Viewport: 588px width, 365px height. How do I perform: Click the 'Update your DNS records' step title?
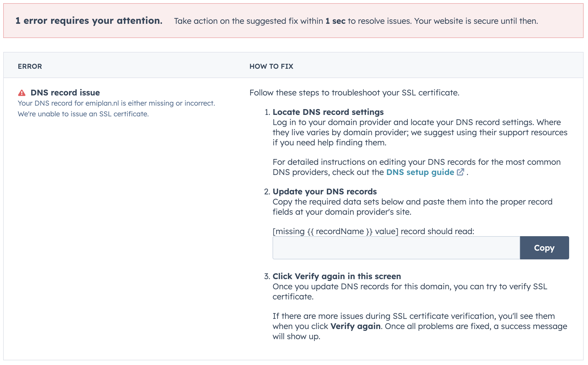324,191
